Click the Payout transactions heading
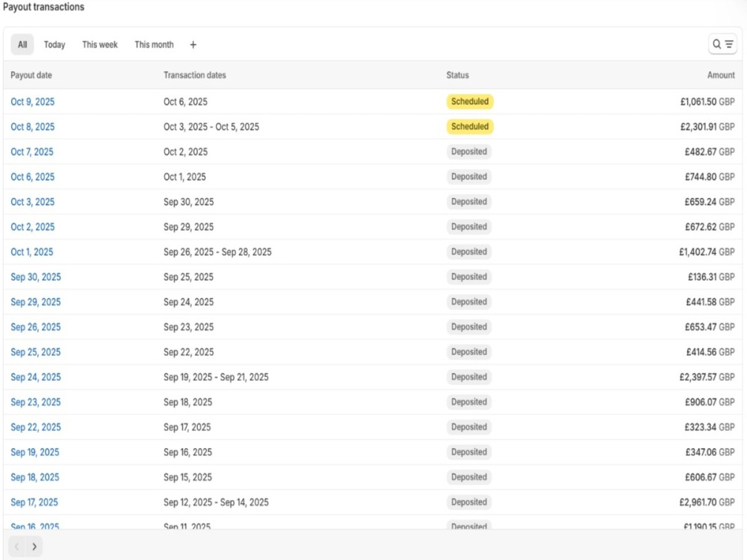The image size is (747, 560). [x=43, y=7]
